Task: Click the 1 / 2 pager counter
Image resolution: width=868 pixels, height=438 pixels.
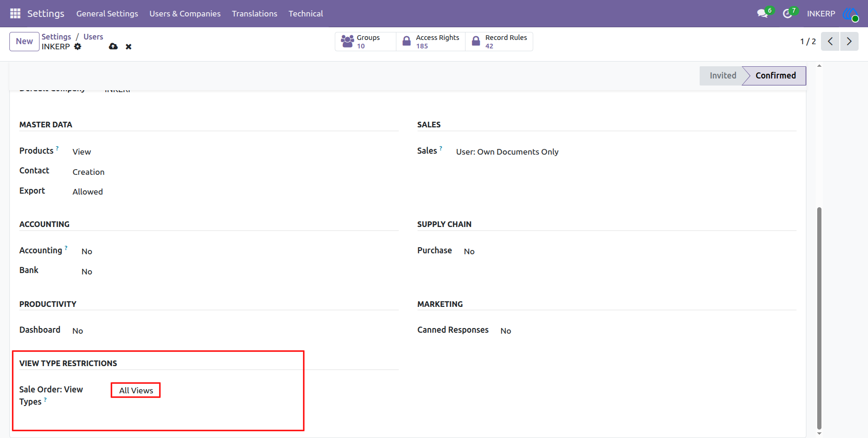Action: (808, 41)
